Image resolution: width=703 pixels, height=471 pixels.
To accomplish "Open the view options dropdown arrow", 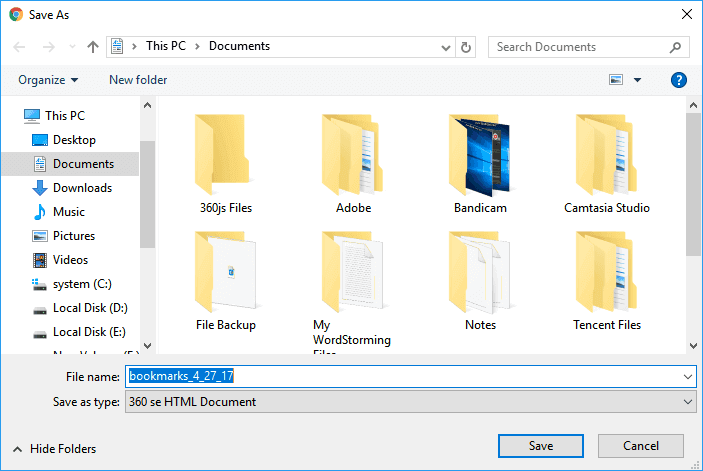I will 638,80.
